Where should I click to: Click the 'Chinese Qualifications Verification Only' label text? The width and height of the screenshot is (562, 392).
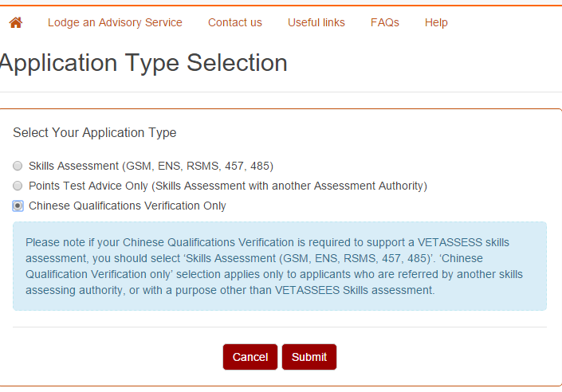[x=128, y=206]
